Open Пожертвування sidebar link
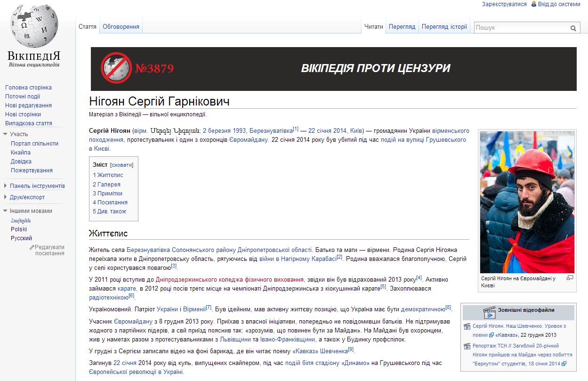588x381 pixels. coord(32,170)
